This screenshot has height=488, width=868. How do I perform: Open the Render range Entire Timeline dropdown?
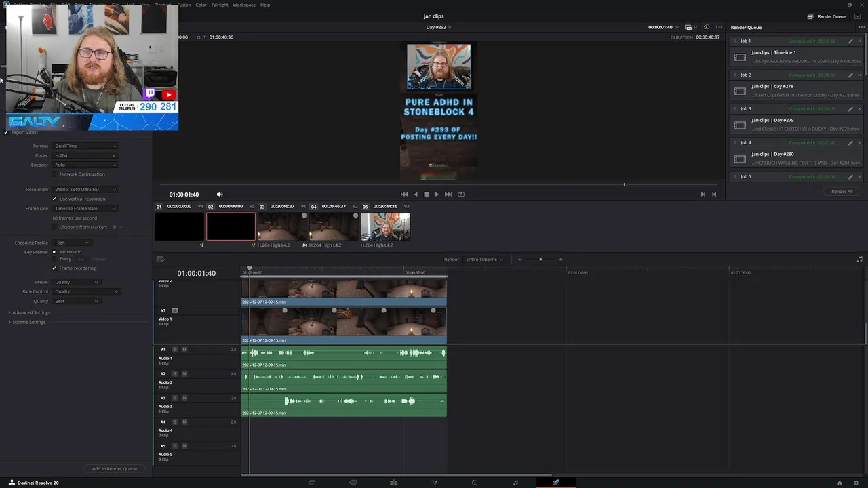click(x=484, y=259)
